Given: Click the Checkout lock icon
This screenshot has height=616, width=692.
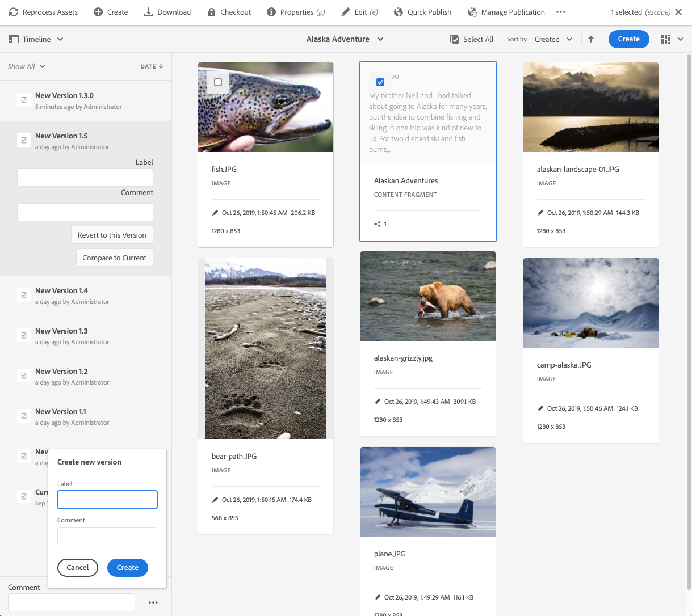Looking at the screenshot, I should pos(212,12).
